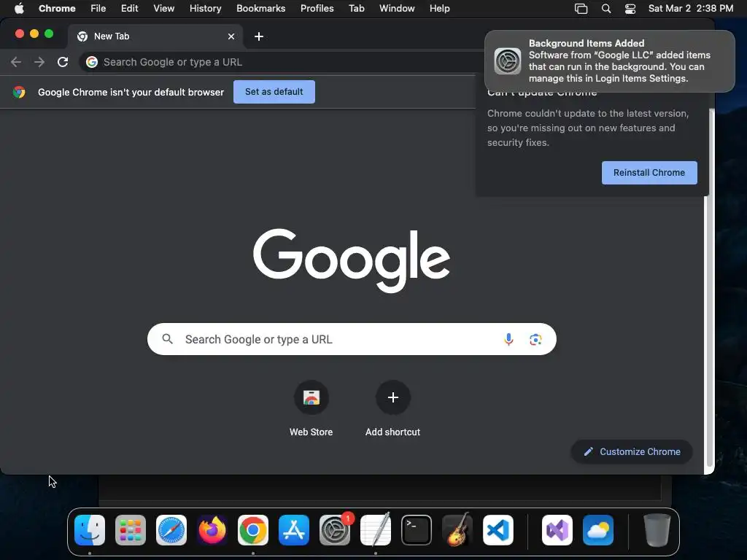747x560 pixels.
Task: Click the forward navigation arrow
Action: click(x=39, y=62)
